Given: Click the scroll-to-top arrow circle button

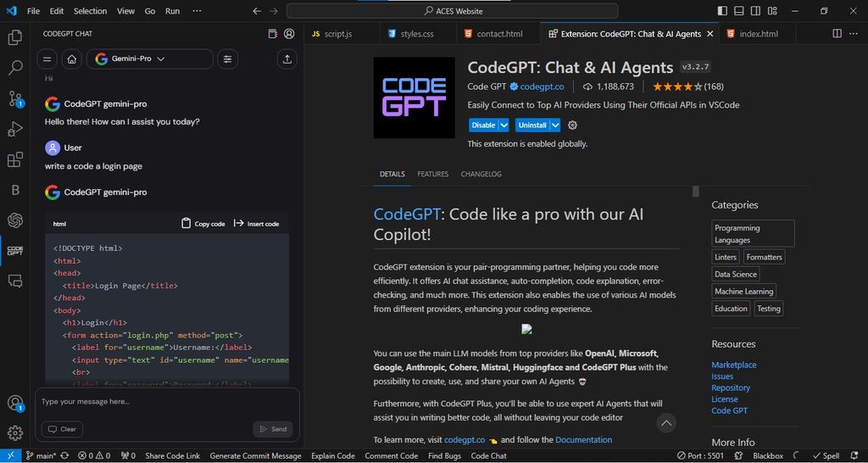Looking at the screenshot, I should click(x=666, y=423).
